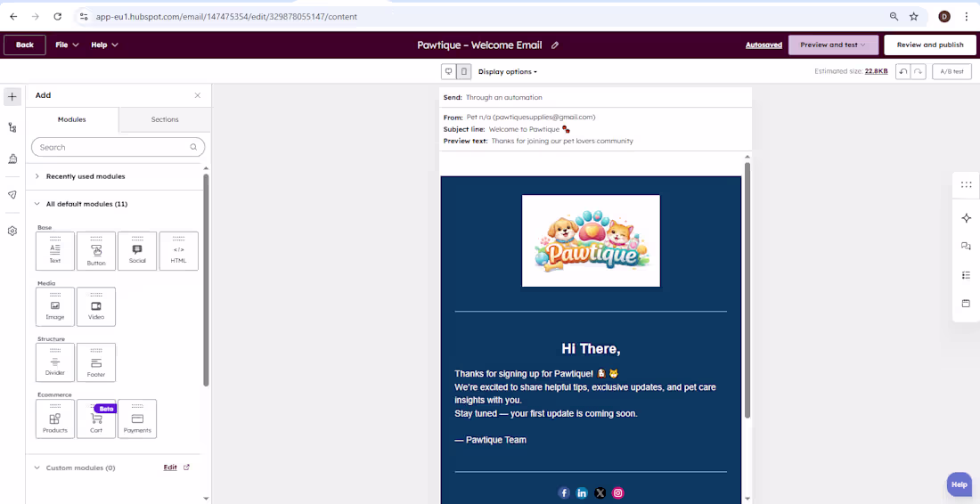Open the Display options dropdown
The height and width of the screenshot is (504, 980).
pos(508,72)
